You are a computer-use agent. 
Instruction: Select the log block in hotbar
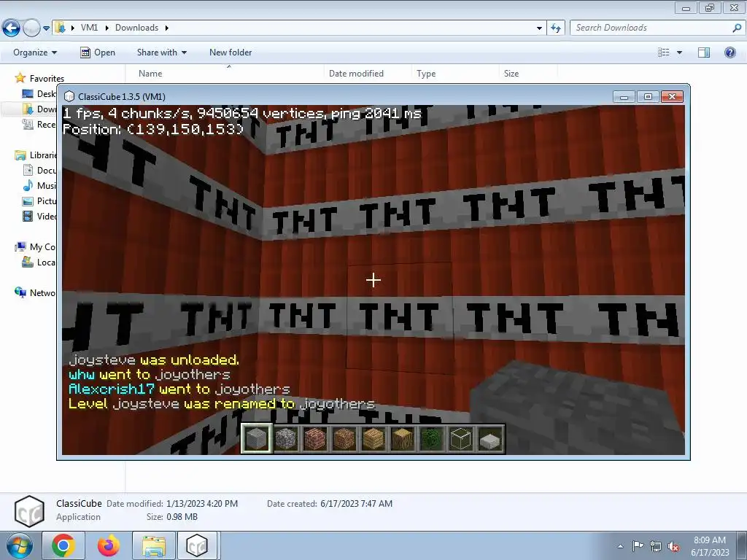(402, 438)
